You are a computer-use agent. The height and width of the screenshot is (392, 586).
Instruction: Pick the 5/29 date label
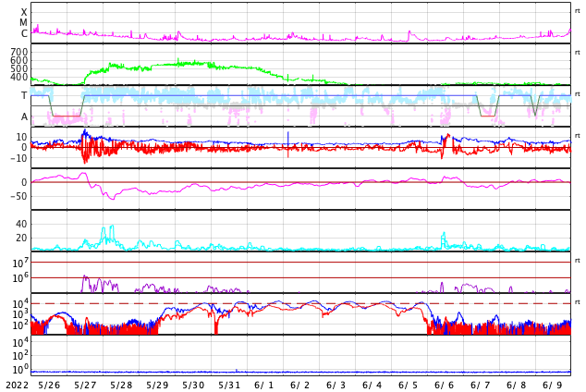pyautogui.click(x=157, y=386)
